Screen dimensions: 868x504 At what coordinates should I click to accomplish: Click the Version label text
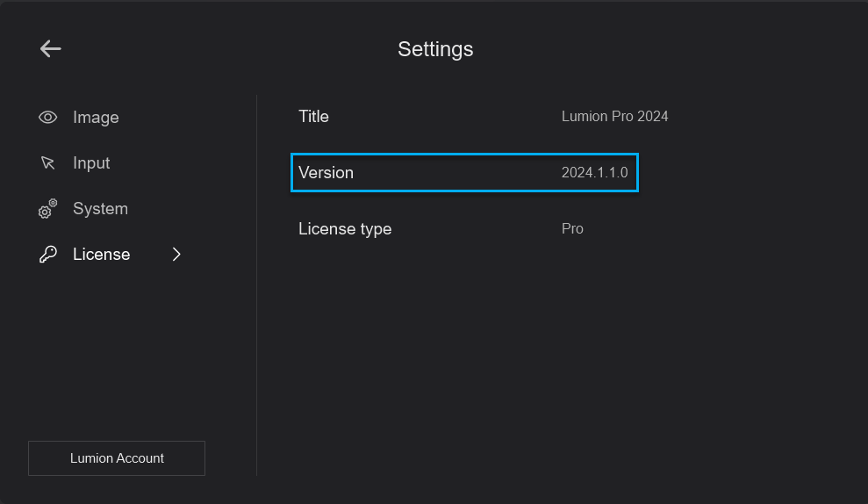(x=326, y=173)
